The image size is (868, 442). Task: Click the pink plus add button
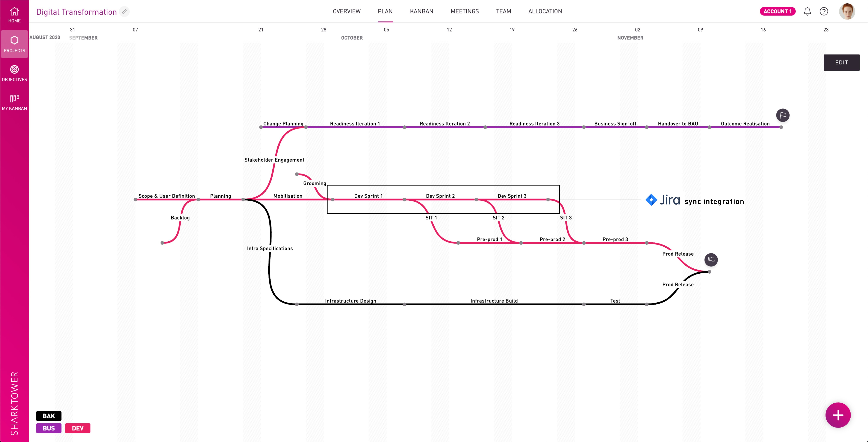pyautogui.click(x=838, y=415)
